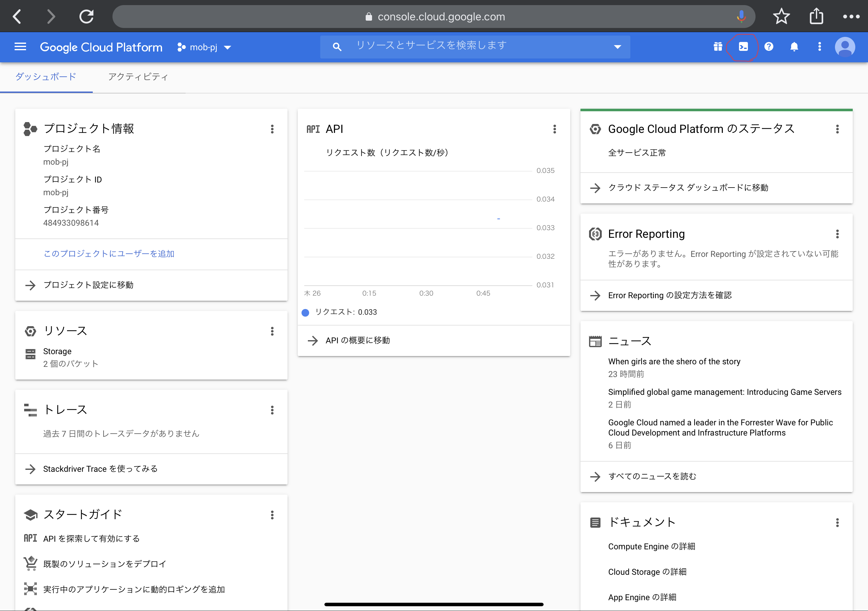Viewport: 868px width, 611px height.
Task: Click the browser address bar
Action: (434, 16)
